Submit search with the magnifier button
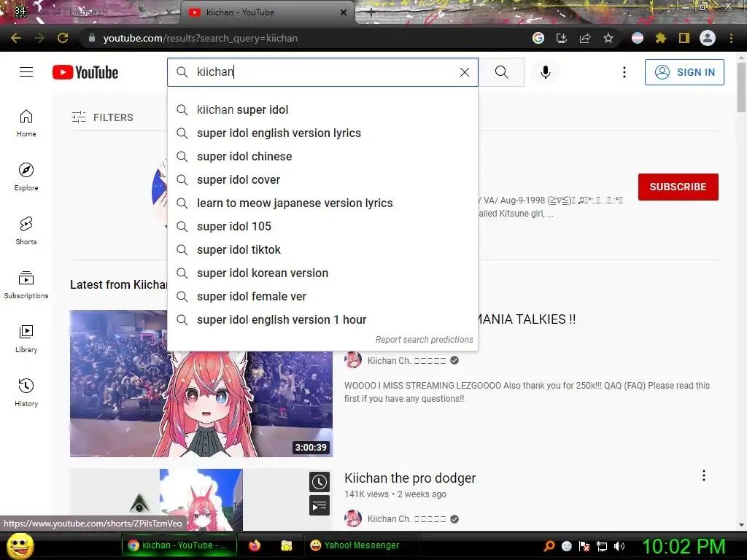The image size is (747, 560). coord(502,72)
